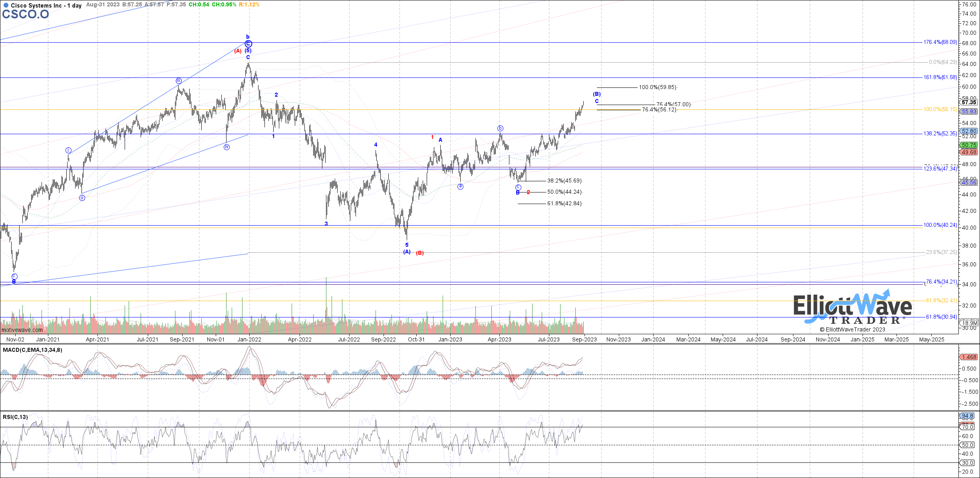Select the MACD(C,EMA,13,34,8) indicator label

32,350
